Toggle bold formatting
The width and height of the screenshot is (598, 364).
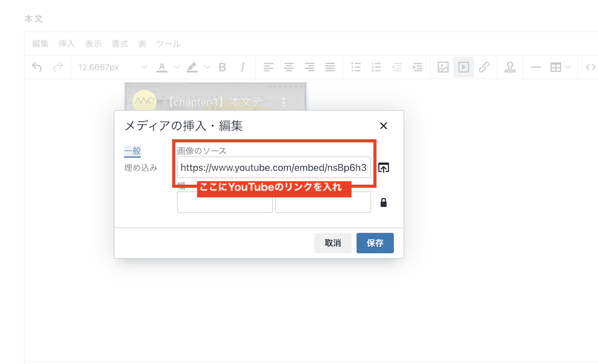pyautogui.click(x=222, y=67)
